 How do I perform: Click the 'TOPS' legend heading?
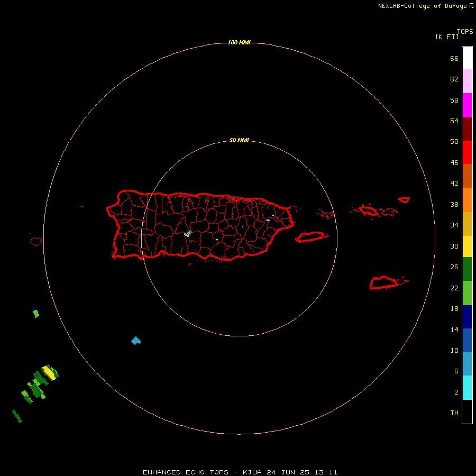(465, 31)
